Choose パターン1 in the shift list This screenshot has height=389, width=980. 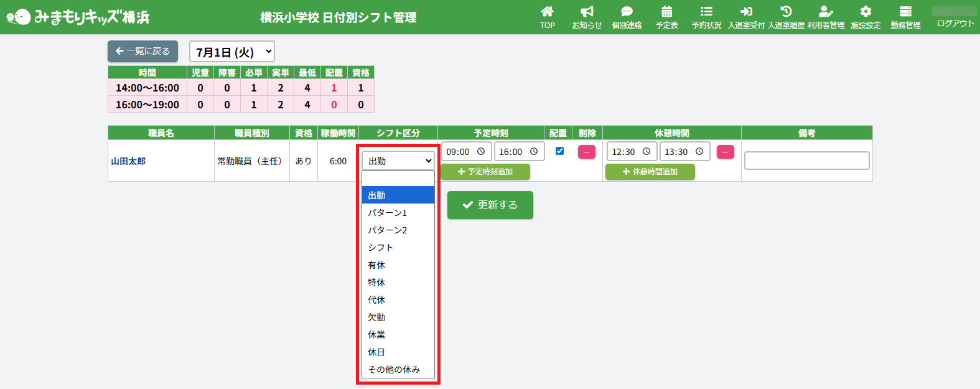387,213
